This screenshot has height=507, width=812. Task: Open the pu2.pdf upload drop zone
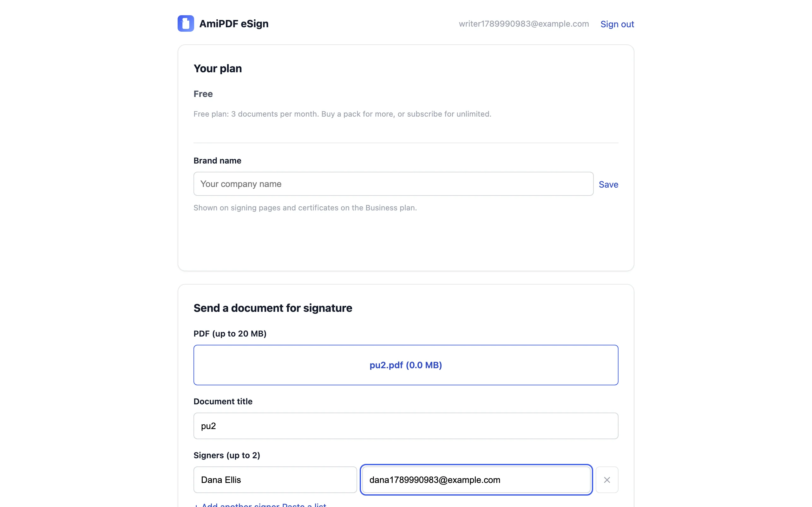(x=406, y=365)
